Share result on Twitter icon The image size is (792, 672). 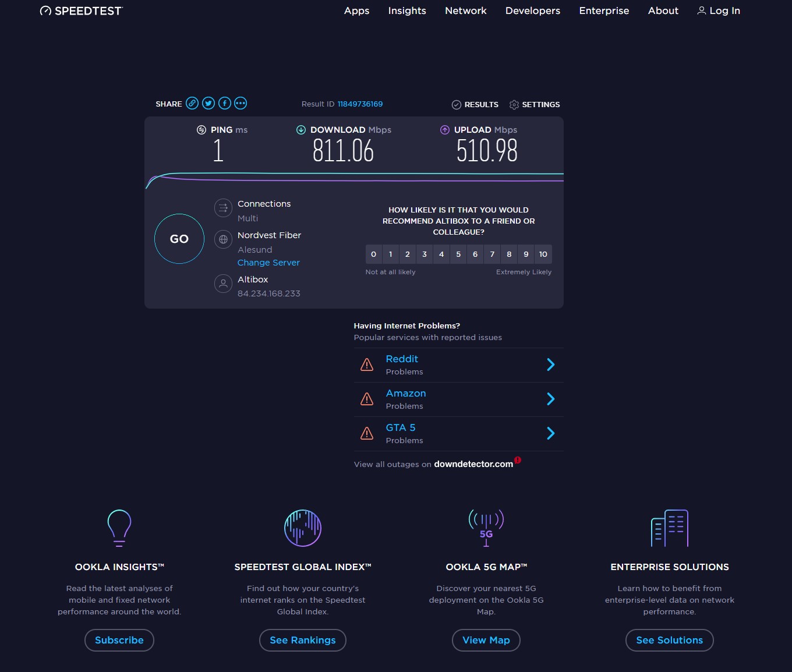click(208, 104)
